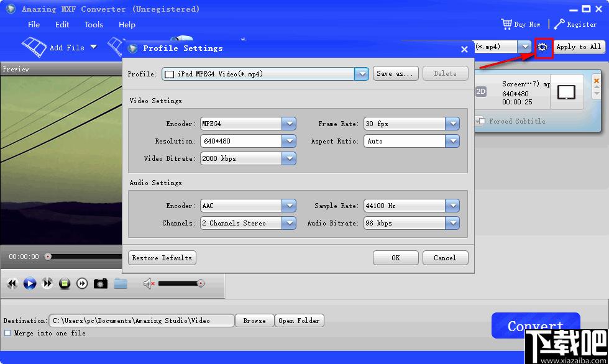Toggle mute speaker icon
Viewport: 609px width, 364px height.
click(149, 284)
